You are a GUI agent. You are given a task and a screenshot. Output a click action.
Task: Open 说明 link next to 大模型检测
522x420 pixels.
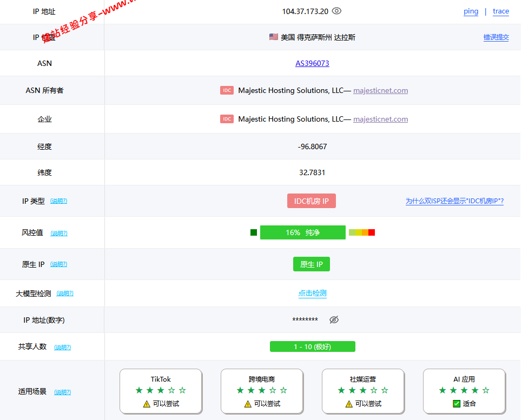65,294
